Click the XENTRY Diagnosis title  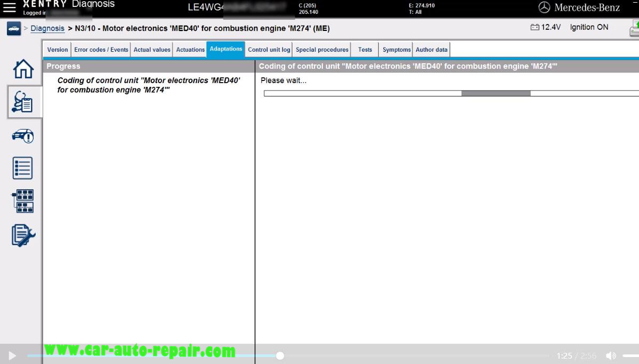pyautogui.click(x=69, y=4)
